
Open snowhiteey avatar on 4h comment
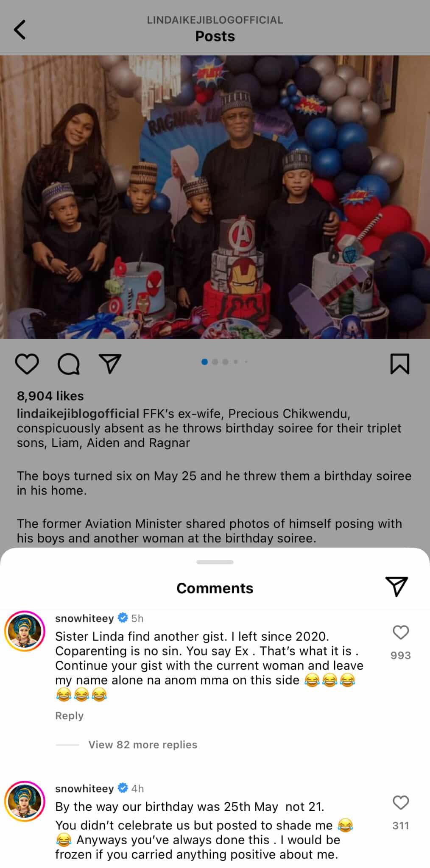25,801
